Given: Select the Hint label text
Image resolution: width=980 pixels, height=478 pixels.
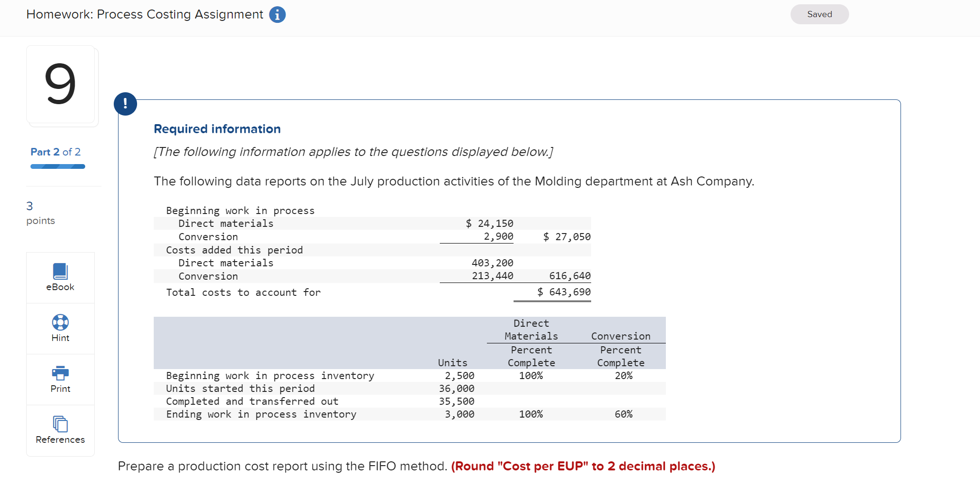Looking at the screenshot, I should 60,338.
